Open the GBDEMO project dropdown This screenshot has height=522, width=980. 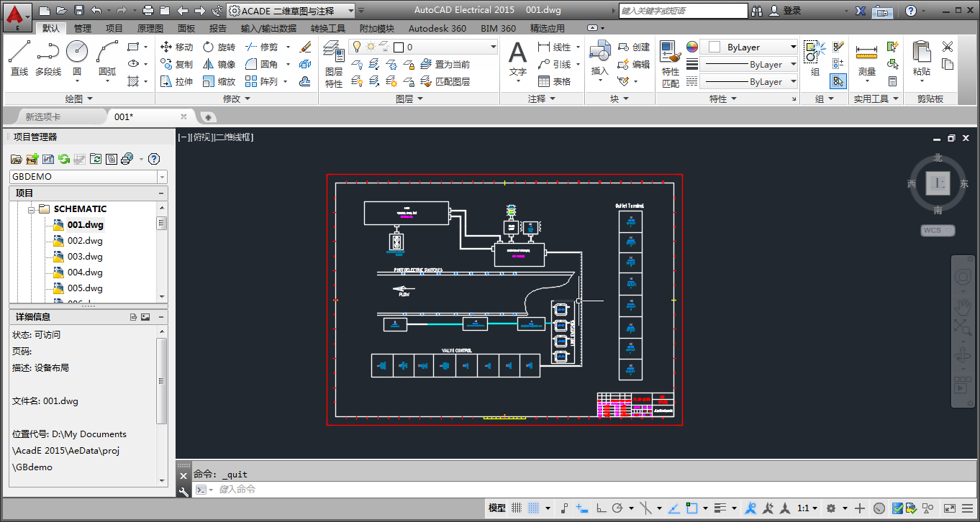tap(162, 177)
